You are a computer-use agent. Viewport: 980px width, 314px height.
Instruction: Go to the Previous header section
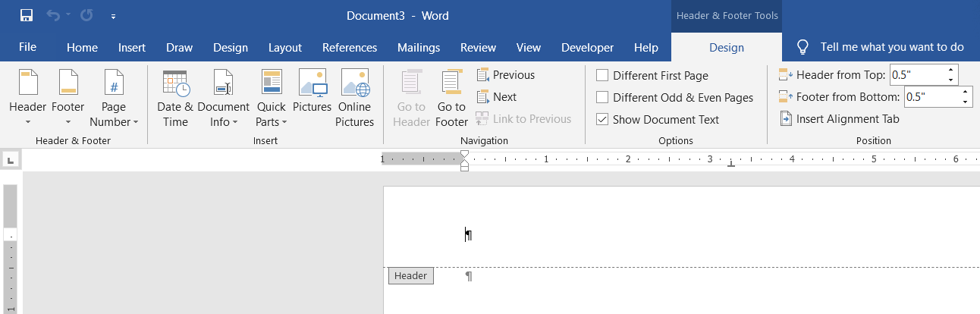coord(506,75)
